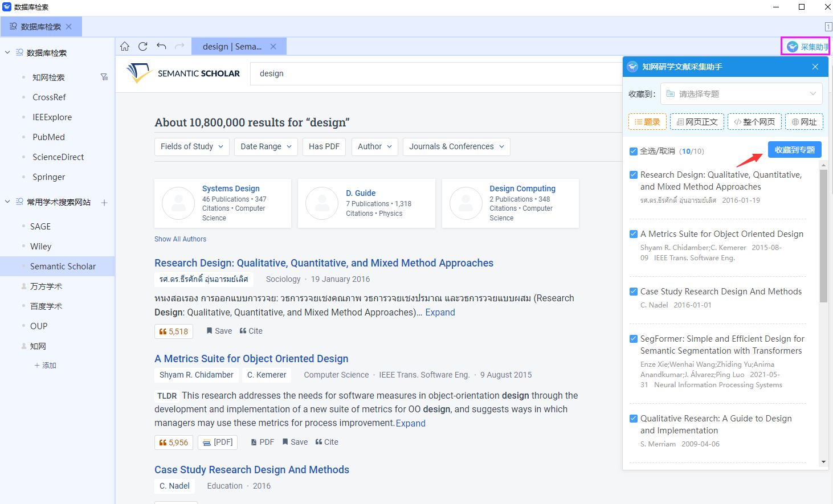Click the 5,518 citations quote badge
This screenshot has width=833, height=504.
(x=174, y=331)
